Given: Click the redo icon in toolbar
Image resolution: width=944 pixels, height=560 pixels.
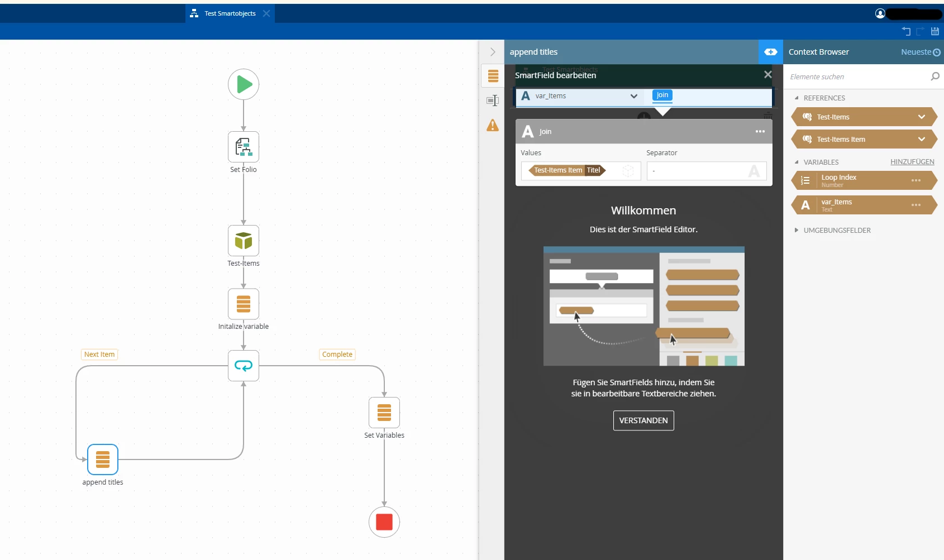Looking at the screenshot, I should (x=921, y=31).
